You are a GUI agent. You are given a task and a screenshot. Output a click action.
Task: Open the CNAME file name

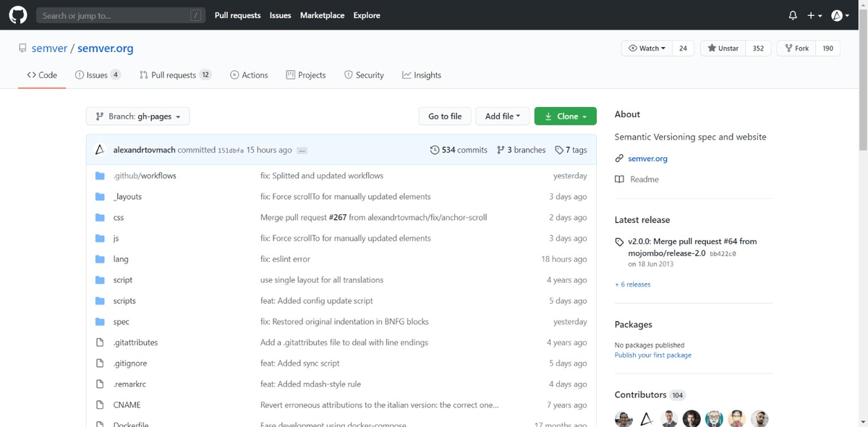point(127,405)
